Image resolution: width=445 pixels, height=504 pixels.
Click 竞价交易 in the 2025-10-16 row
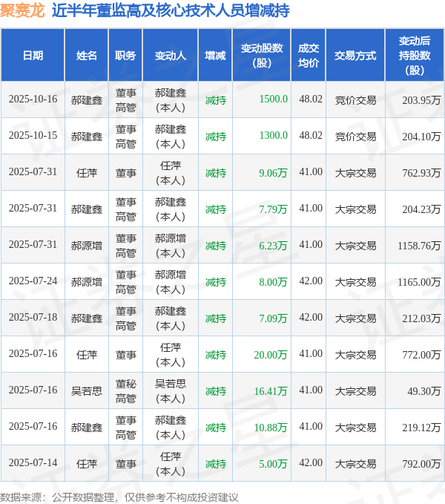click(x=355, y=100)
